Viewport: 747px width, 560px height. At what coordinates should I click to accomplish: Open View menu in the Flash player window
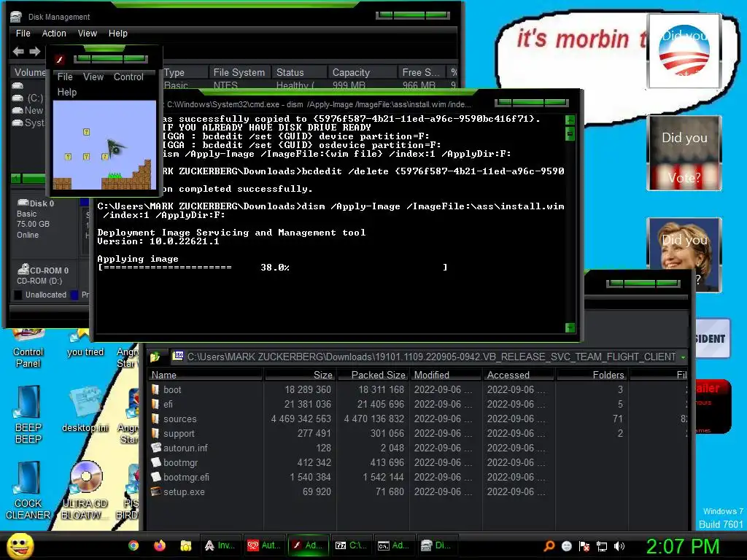click(93, 77)
